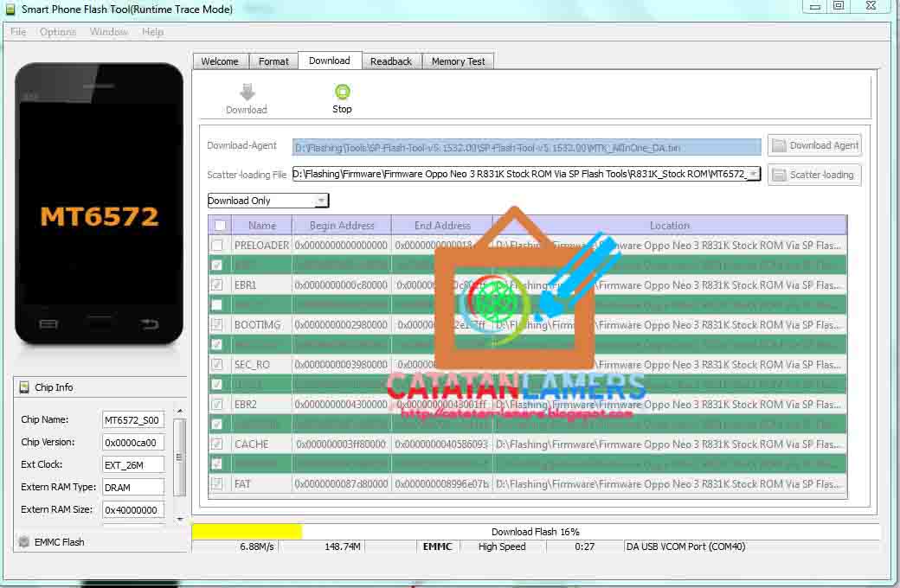Click the Extern RAM Size 0x40000000 field
This screenshot has width=900, height=588.
(132, 509)
